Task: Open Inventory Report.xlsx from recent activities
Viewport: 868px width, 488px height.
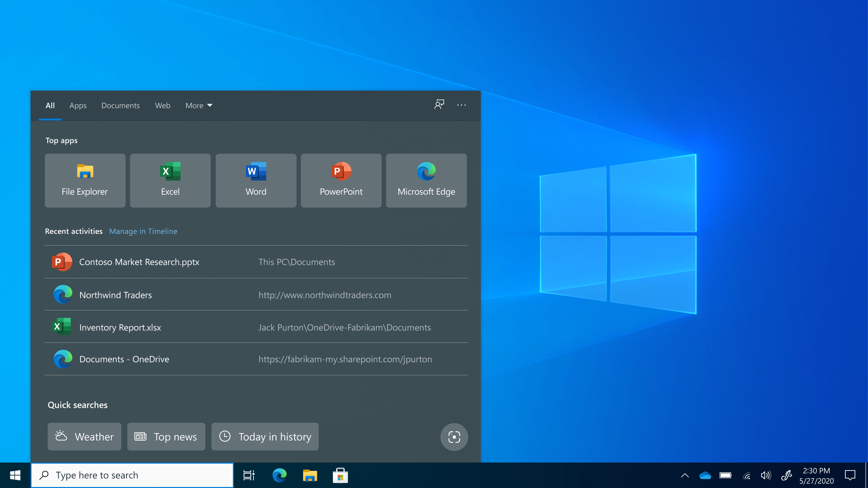Action: tap(120, 327)
